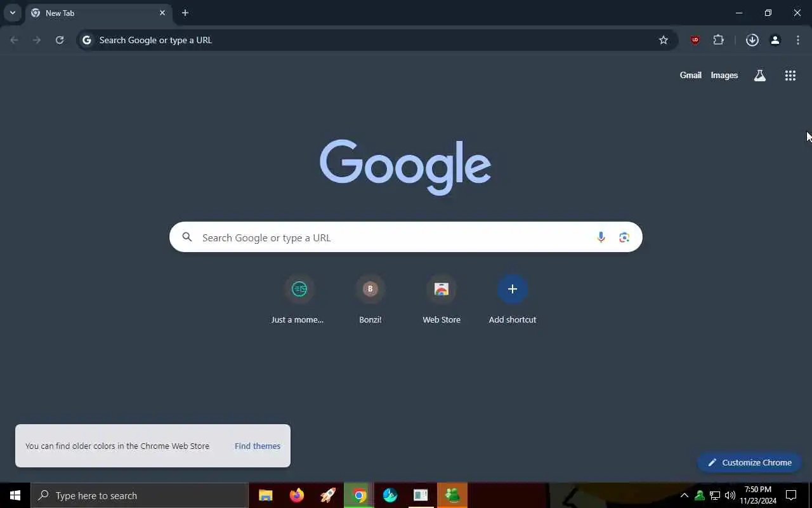Open Customize Chrome panel
This screenshot has height=508, width=812.
pos(749,462)
